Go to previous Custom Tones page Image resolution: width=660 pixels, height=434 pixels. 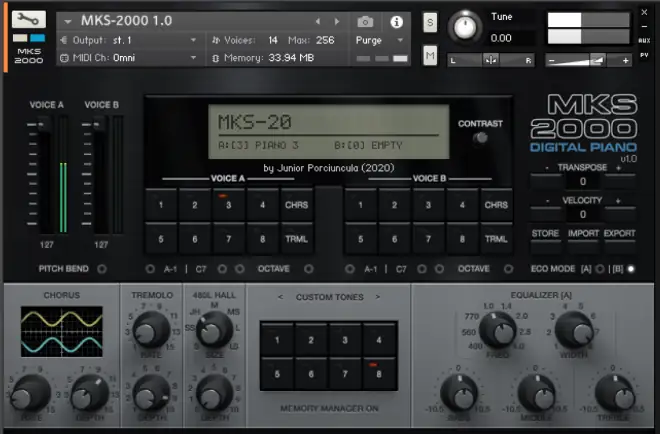(x=280, y=297)
